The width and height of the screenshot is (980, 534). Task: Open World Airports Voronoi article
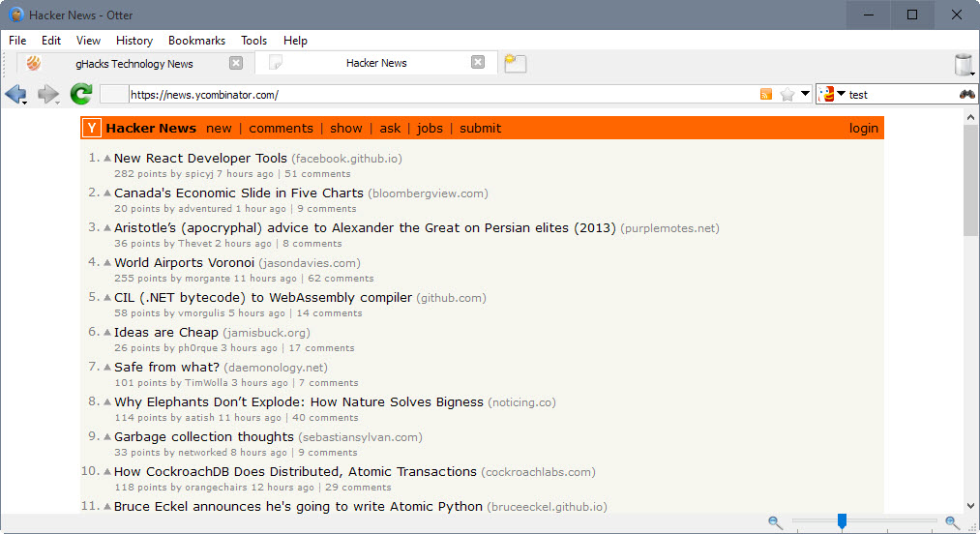tap(185, 262)
